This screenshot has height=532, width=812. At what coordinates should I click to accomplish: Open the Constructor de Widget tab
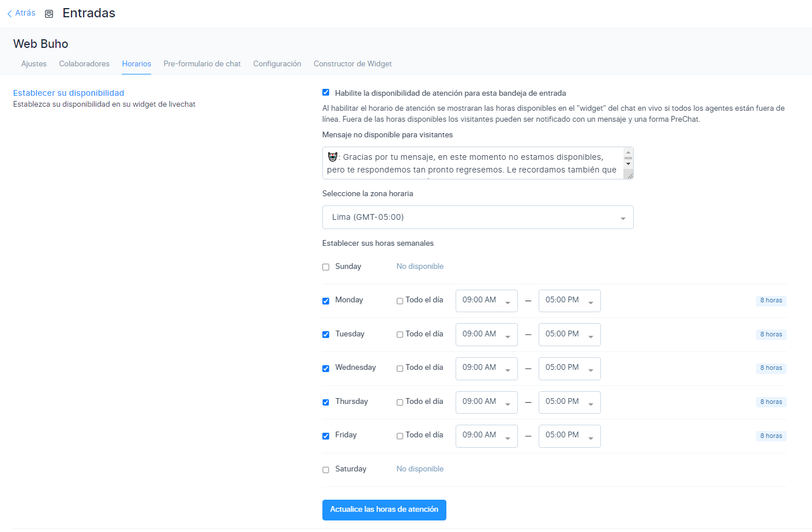(x=352, y=64)
